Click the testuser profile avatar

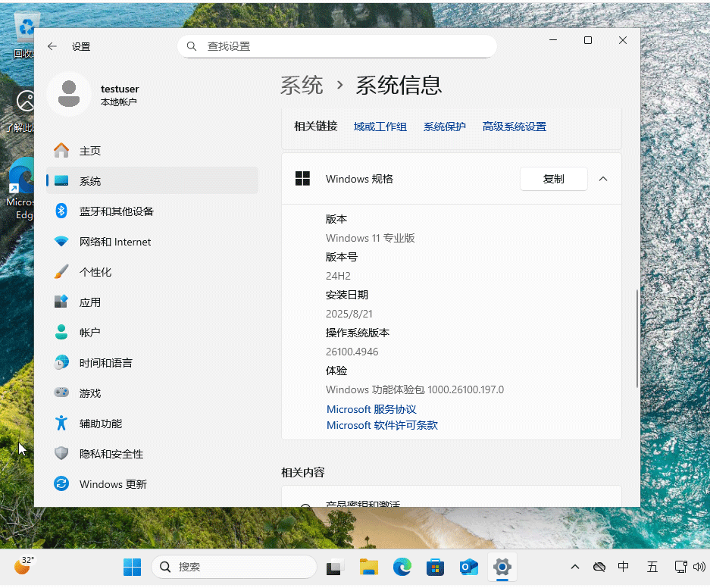click(x=69, y=94)
